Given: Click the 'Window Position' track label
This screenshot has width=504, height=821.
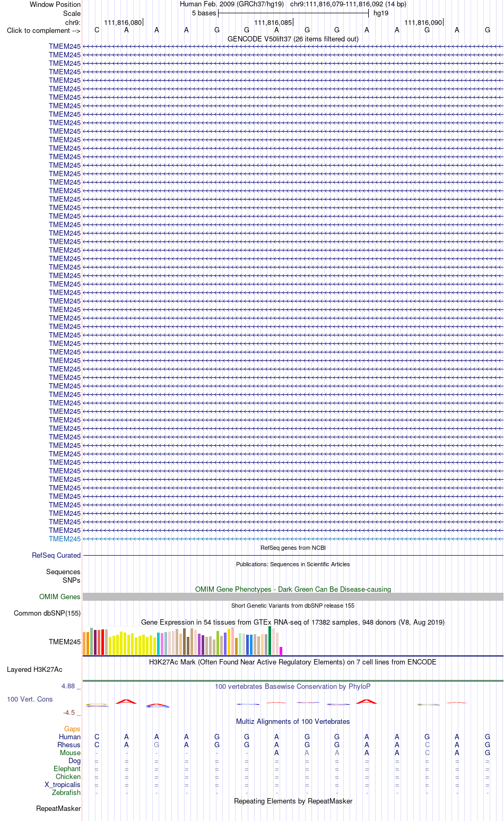Looking at the screenshot, I should coord(55,4).
